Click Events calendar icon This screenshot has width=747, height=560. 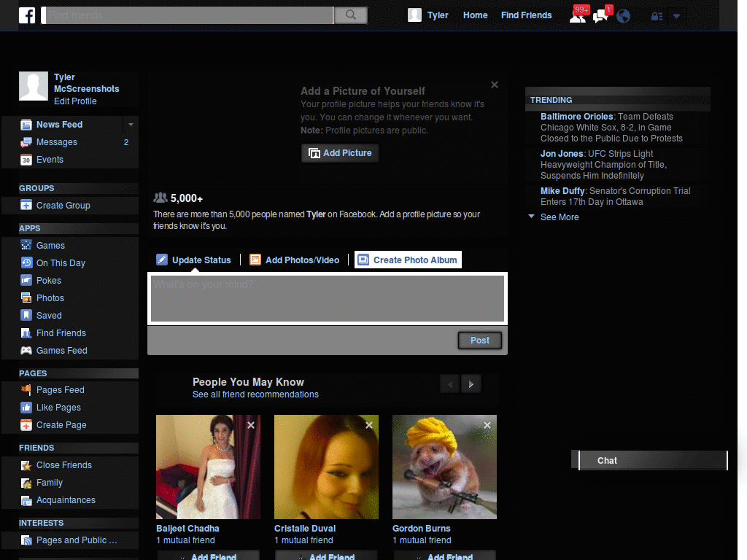click(26, 160)
